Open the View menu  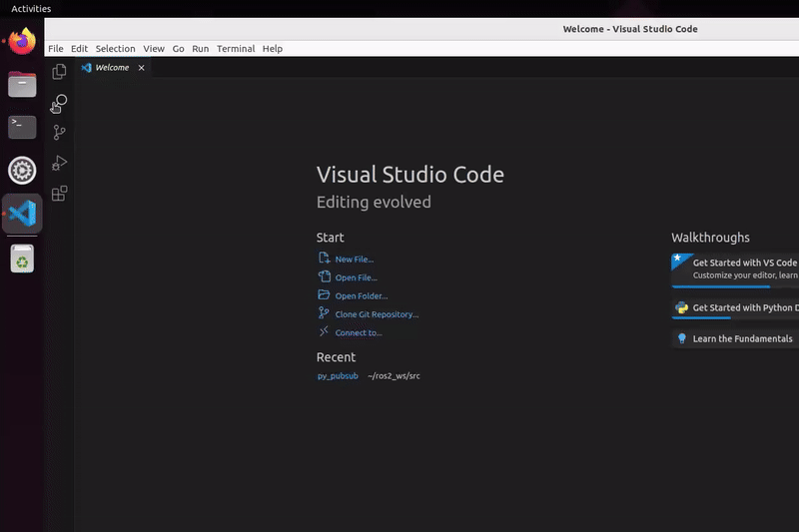coord(154,48)
